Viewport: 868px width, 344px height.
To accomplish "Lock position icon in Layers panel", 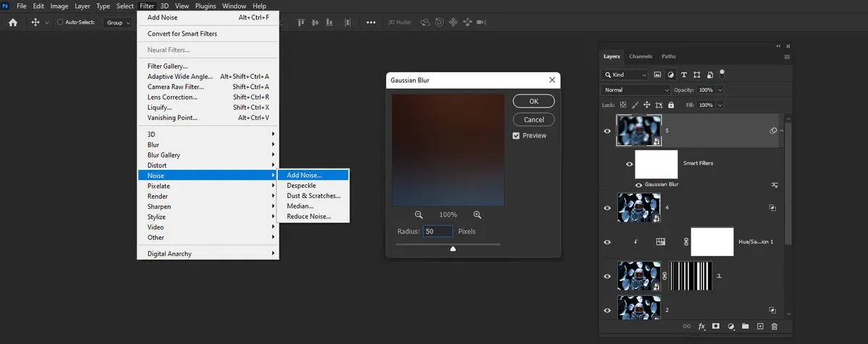I will tap(647, 105).
